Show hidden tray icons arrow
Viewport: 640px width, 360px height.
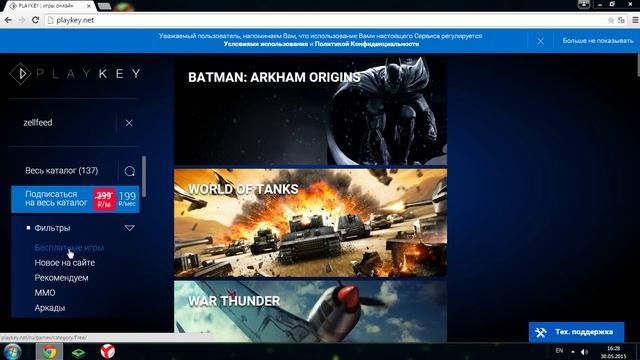(x=573, y=351)
